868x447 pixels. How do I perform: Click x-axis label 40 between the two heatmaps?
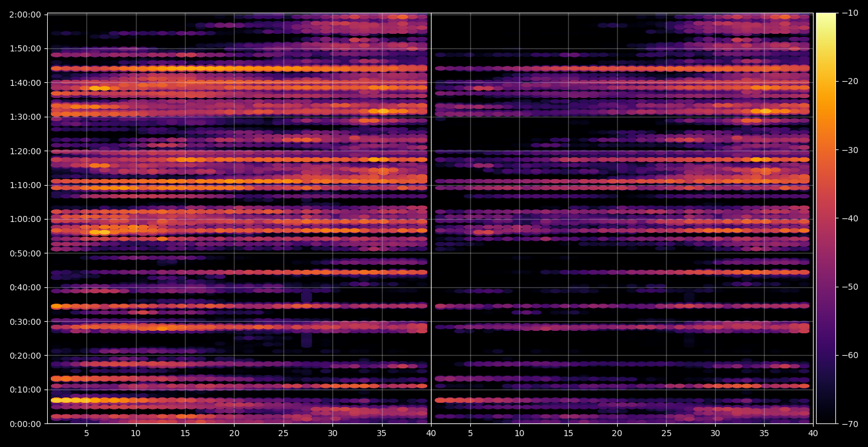[431, 434]
